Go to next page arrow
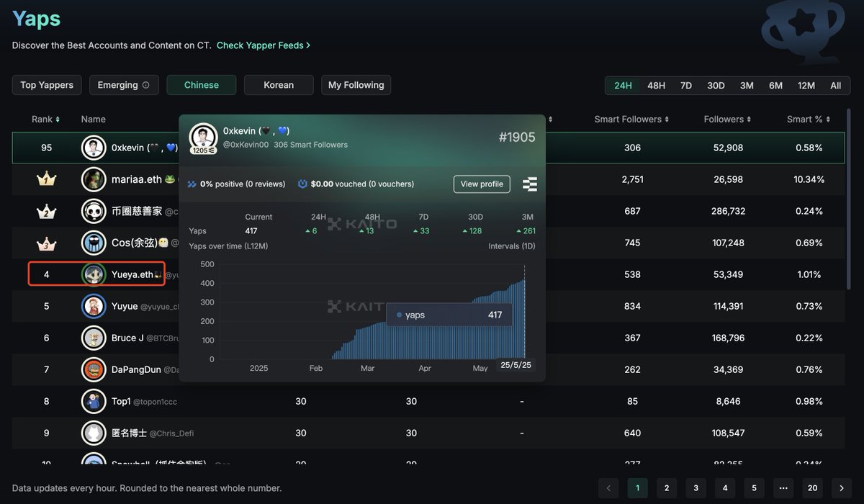 pyautogui.click(x=842, y=488)
